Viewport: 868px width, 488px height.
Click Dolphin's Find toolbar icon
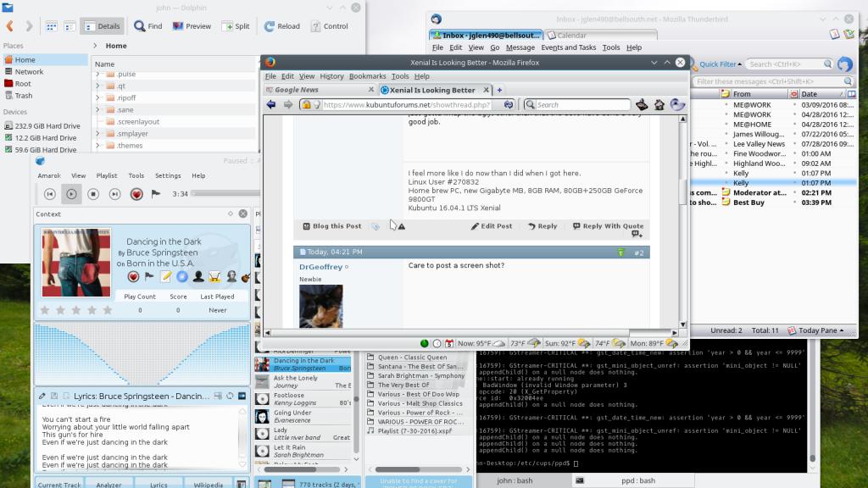[x=147, y=26]
